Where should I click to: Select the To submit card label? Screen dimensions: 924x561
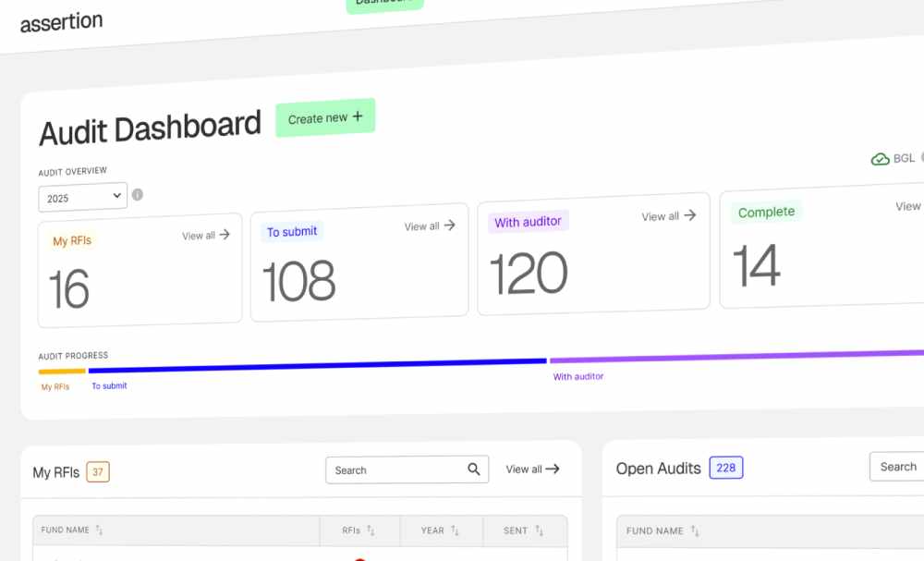pyautogui.click(x=292, y=232)
